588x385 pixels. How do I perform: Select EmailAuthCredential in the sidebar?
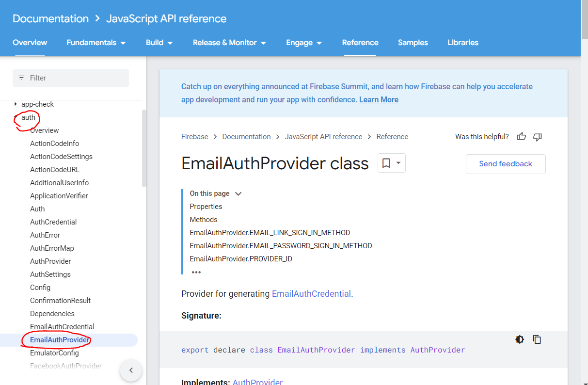[62, 327]
